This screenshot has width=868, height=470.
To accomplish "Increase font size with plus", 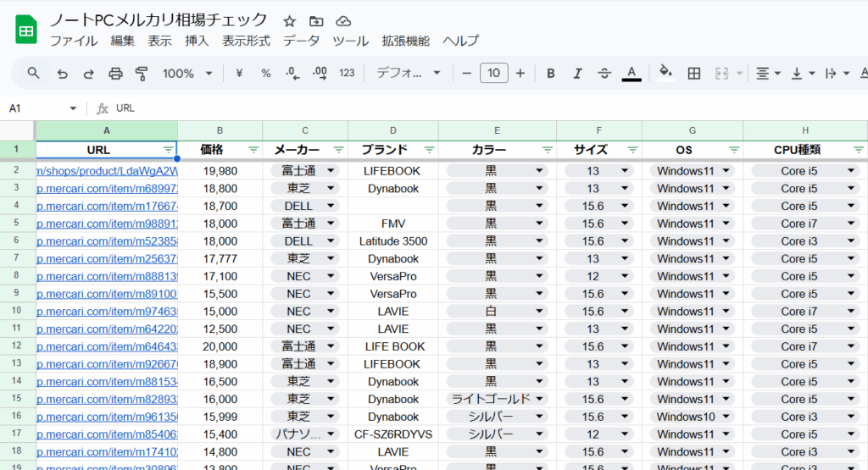I will pyautogui.click(x=520, y=73).
